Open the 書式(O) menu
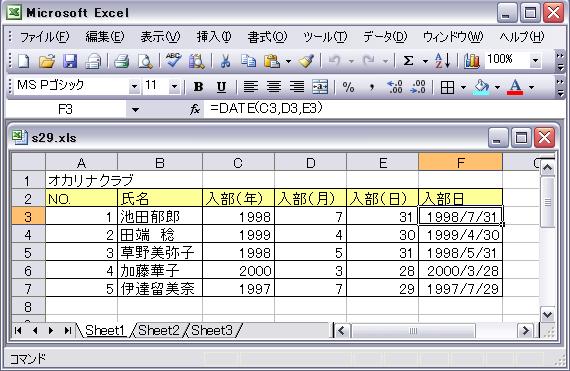The width and height of the screenshot is (570, 371). (267, 37)
